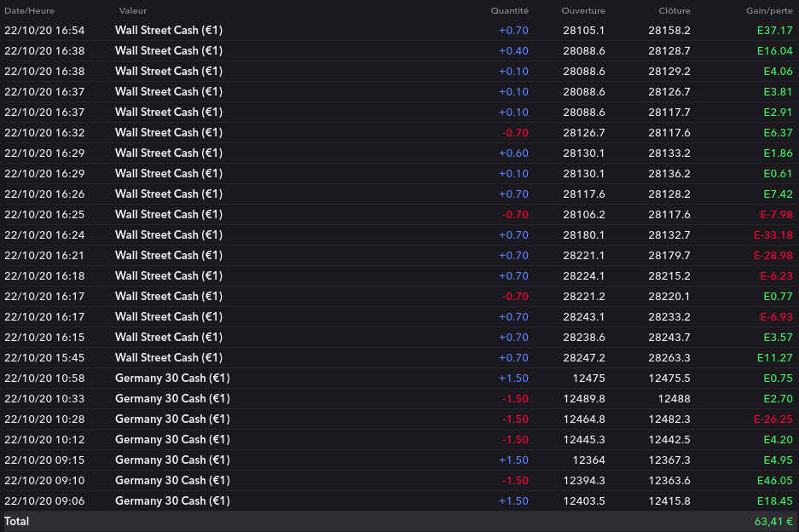Viewport: 799px width, 532px height.
Task: Click the loss value E-26.25
Action: click(x=773, y=419)
